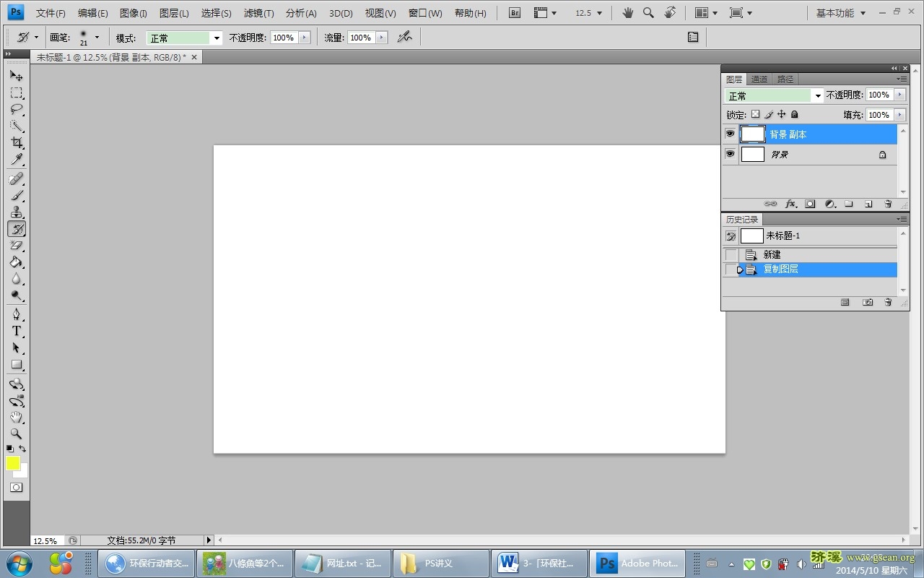
Task: Select the Eyedropper tool
Action: [16, 159]
